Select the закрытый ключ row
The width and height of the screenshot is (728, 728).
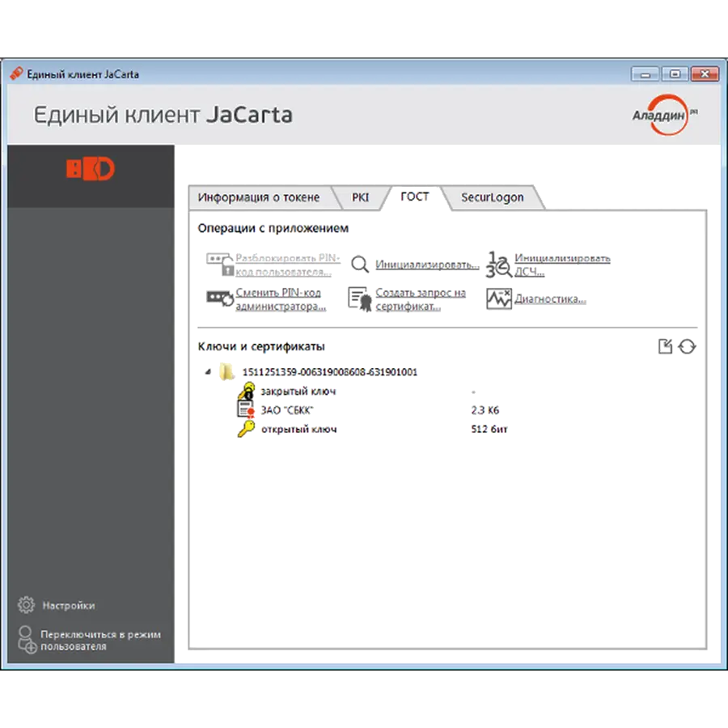[298, 392]
